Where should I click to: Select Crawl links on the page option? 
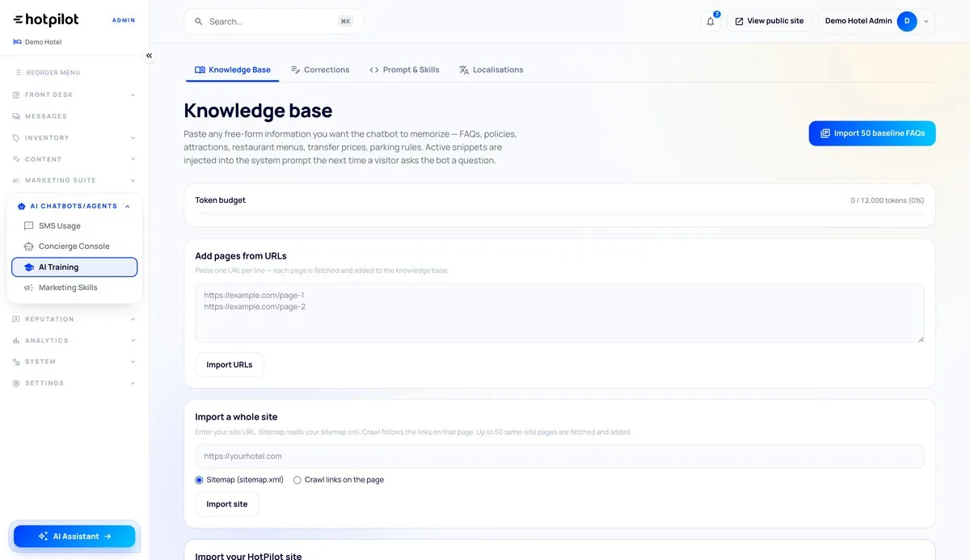tap(297, 480)
